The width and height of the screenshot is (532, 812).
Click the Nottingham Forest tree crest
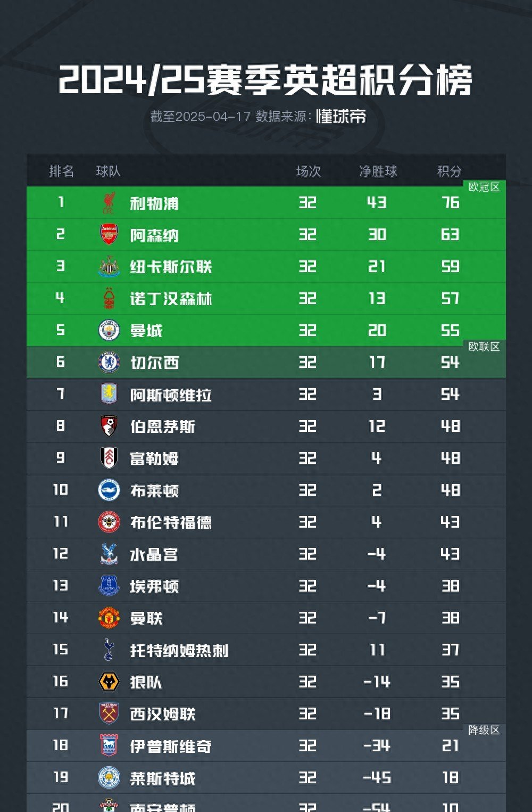109,299
